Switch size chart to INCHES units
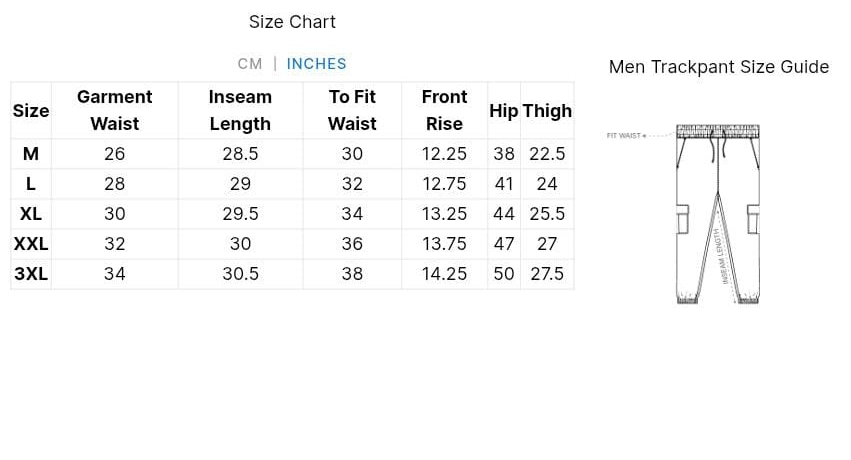This screenshot has width=851, height=460. pos(316,64)
